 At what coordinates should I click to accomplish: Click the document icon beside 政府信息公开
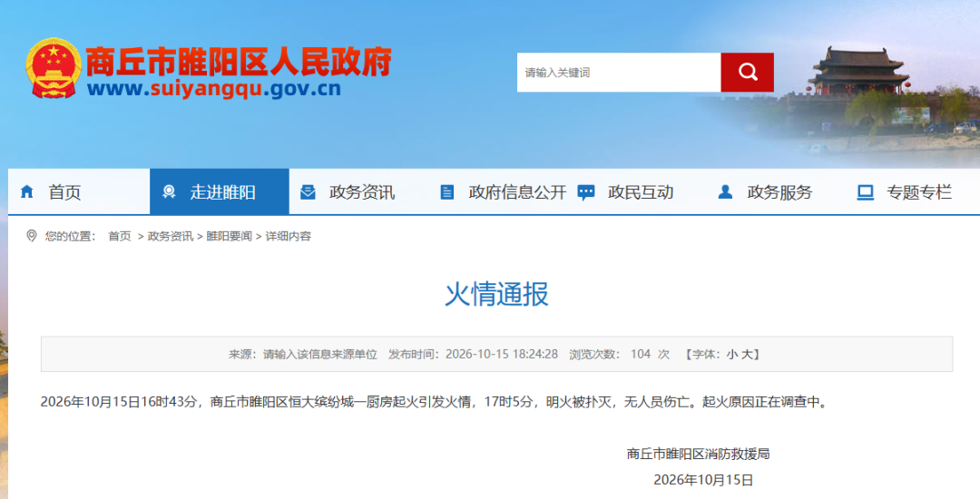click(x=446, y=191)
